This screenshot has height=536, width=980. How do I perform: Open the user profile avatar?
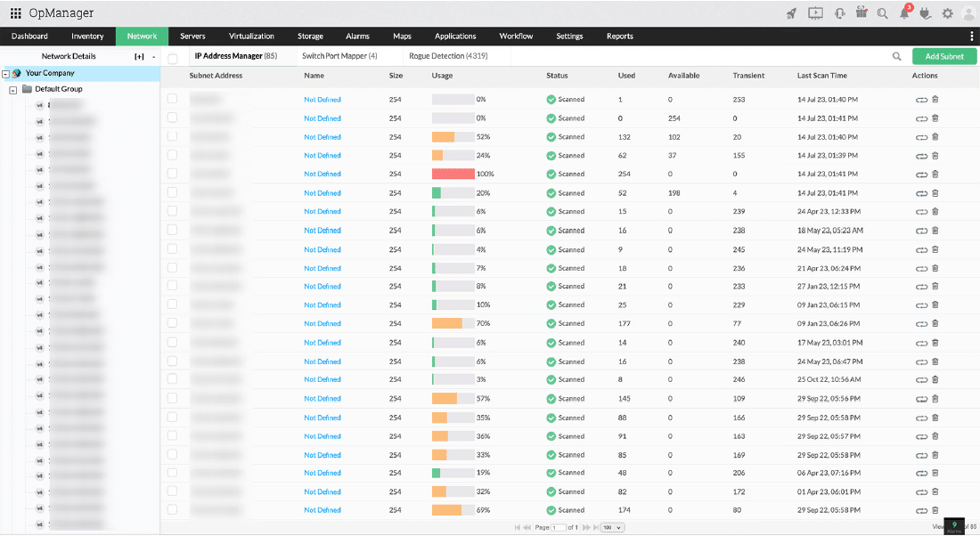968,13
